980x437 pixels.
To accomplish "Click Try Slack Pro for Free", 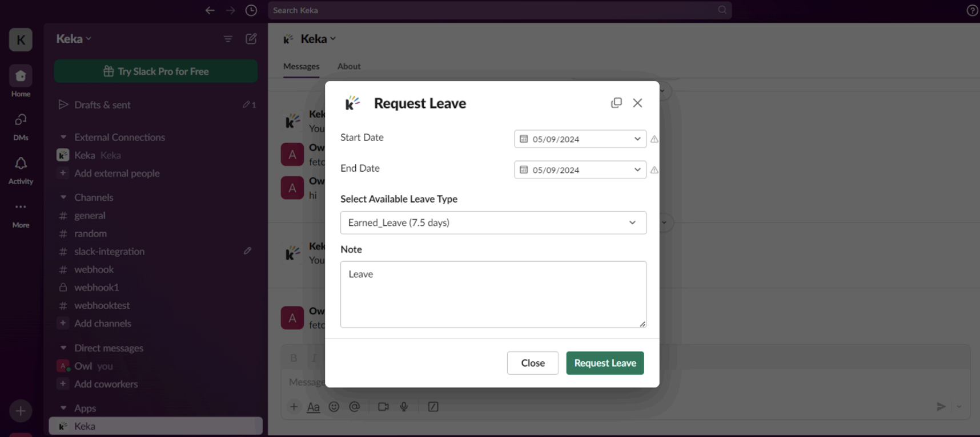I will coord(155,71).
